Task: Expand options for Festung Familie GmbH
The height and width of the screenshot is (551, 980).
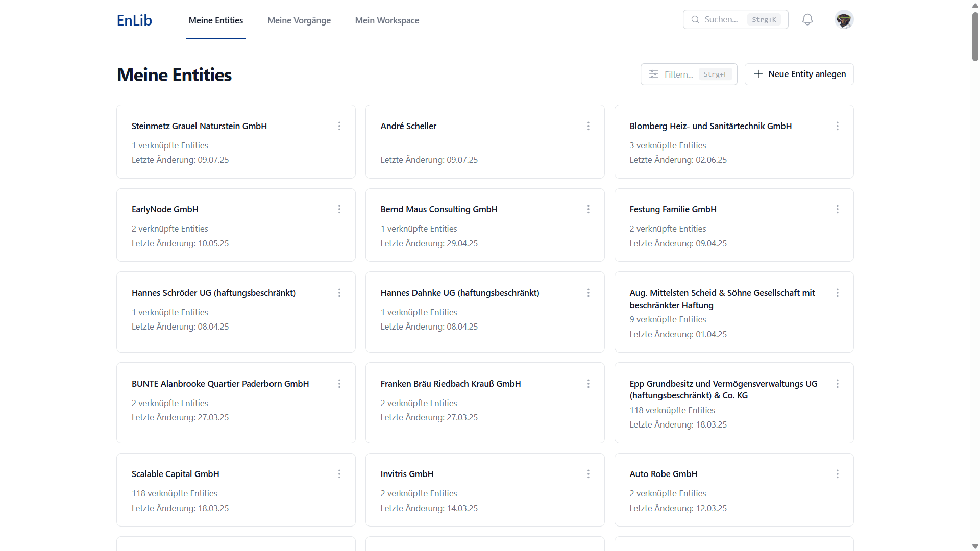Action: 837,209
